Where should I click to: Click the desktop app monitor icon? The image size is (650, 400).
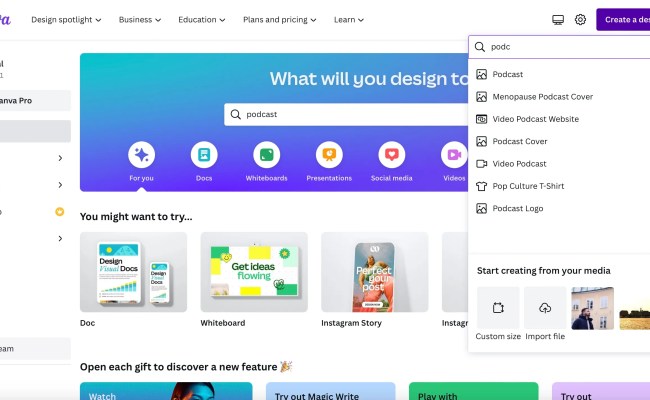[x=558, y=19]
